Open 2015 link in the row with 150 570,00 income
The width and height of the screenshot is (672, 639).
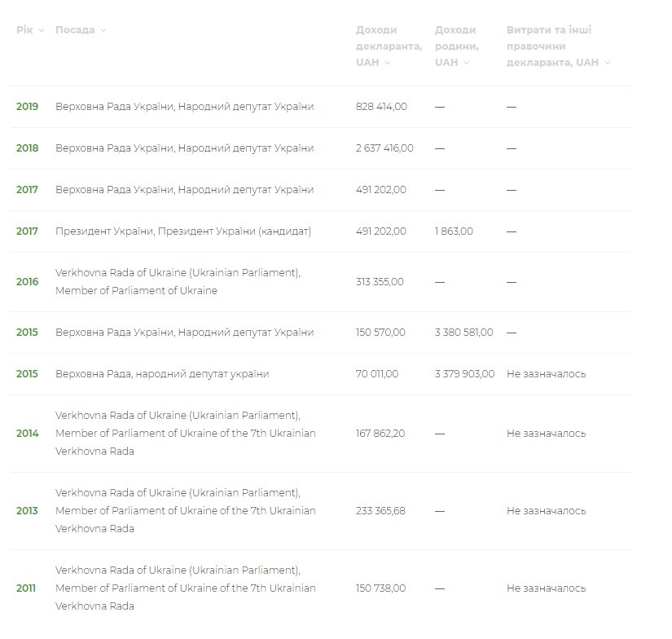coord(27,333)
